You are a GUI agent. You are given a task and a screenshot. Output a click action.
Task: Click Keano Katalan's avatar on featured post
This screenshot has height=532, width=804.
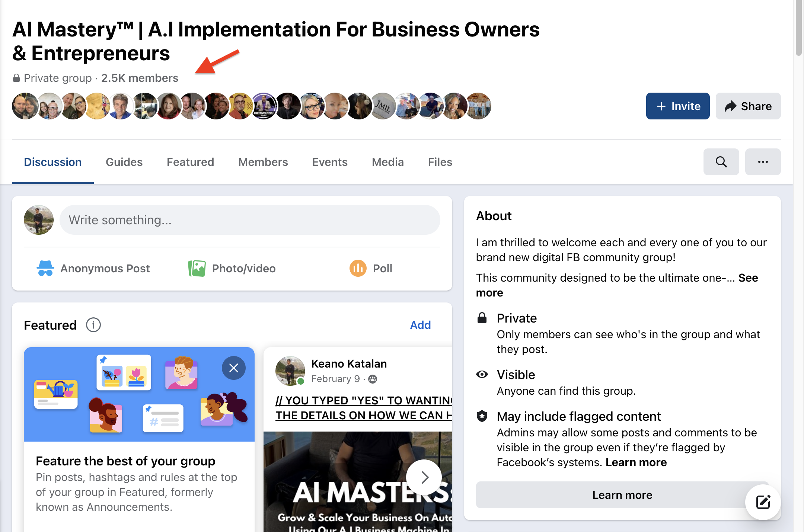point(290,371)
